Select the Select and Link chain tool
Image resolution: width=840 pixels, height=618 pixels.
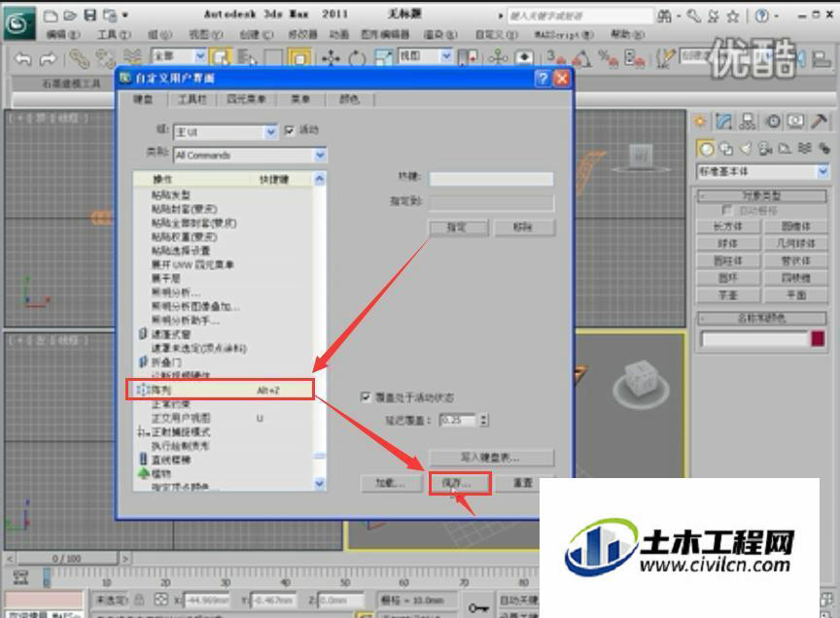80,58
